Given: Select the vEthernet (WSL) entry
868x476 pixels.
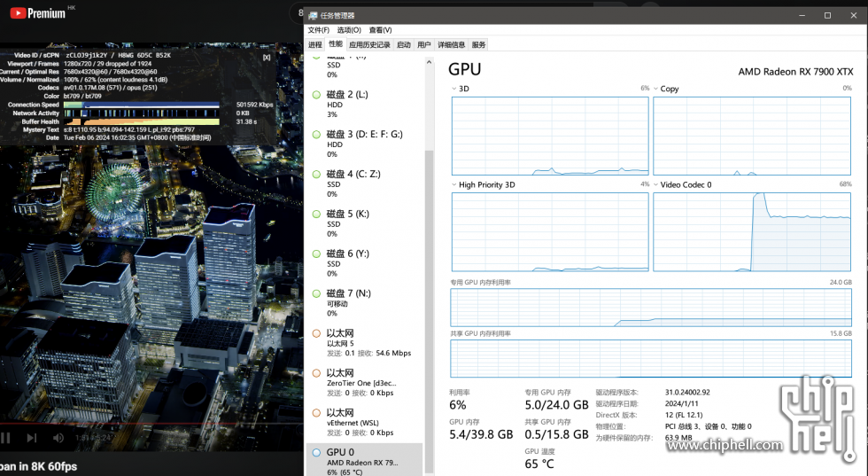Looking at the screenshot, I should click(x=364, y=423).
